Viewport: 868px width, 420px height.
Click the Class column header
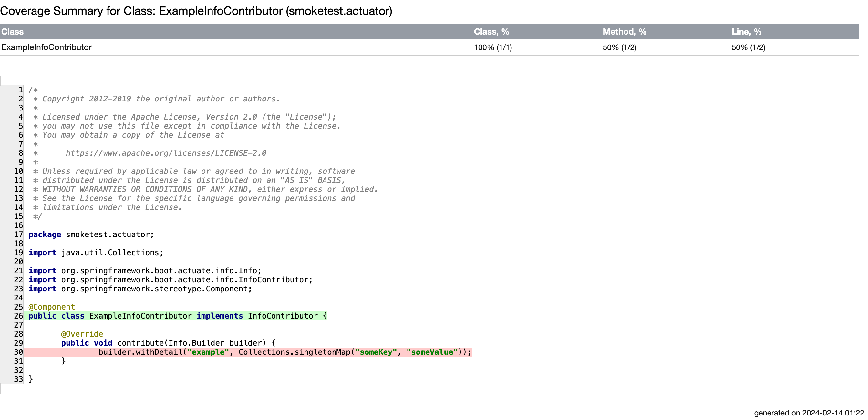point(13,32)
